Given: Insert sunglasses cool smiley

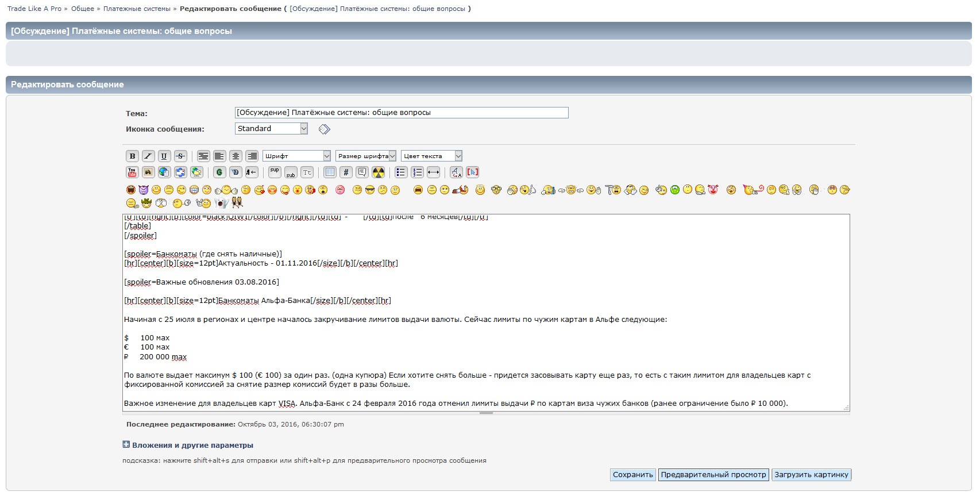Looking at the screenshot, I should click(370, 190).
